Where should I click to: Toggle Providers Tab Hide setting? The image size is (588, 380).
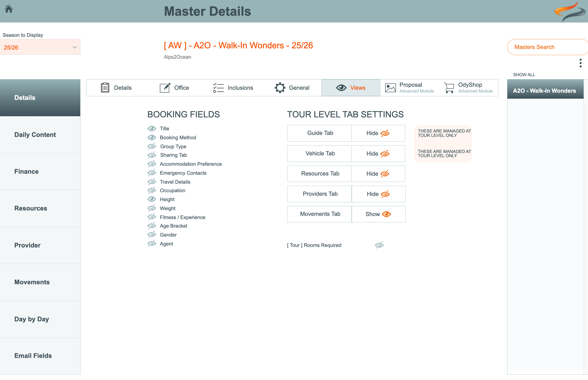(x=378, y=194)
